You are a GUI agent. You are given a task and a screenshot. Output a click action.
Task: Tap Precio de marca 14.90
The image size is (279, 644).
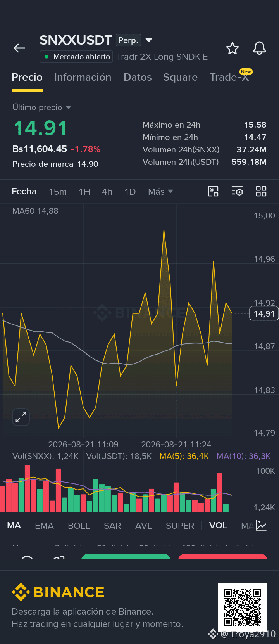tap(55, 164)
